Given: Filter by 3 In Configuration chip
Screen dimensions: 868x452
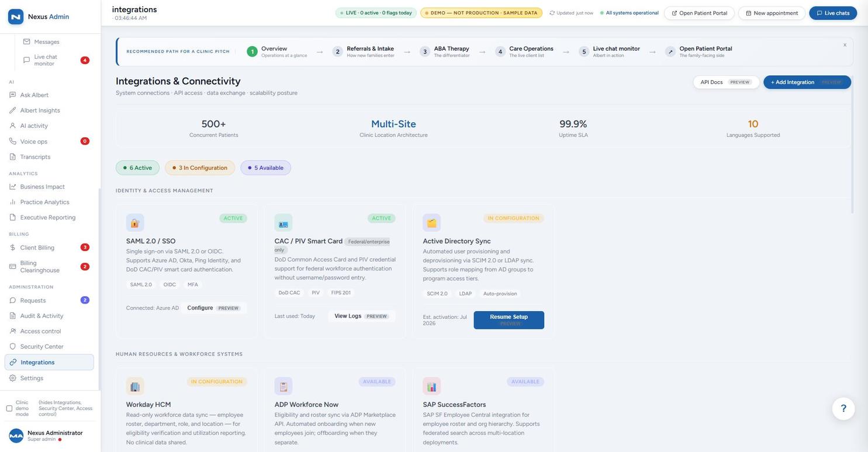Looking at the screenshot, I should coord(200,168).
